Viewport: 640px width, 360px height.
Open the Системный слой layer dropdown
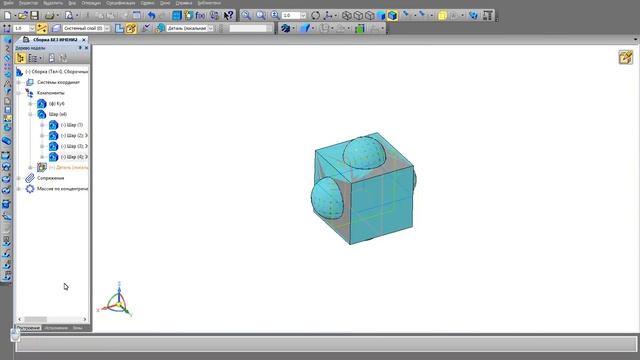point(107,28)
